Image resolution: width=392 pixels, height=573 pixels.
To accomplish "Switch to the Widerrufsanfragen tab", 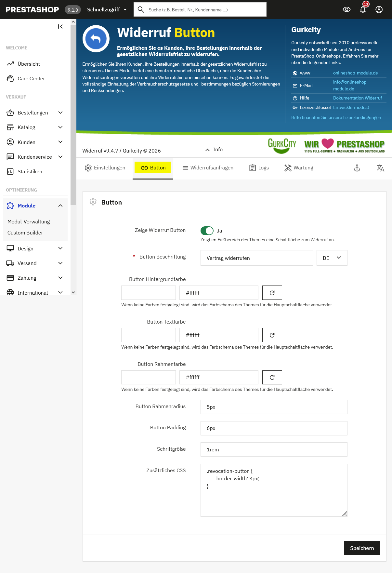I will (207, 168).
